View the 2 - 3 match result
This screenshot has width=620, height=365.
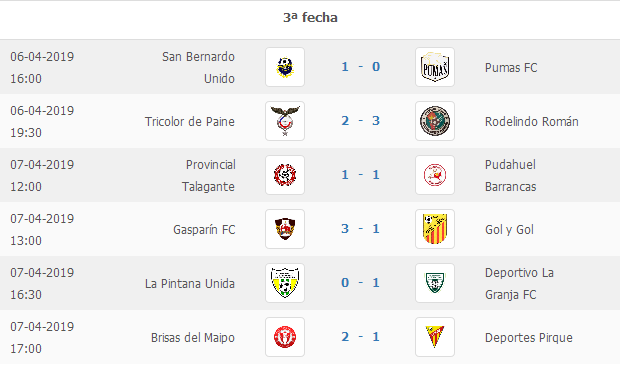(361, 121)
